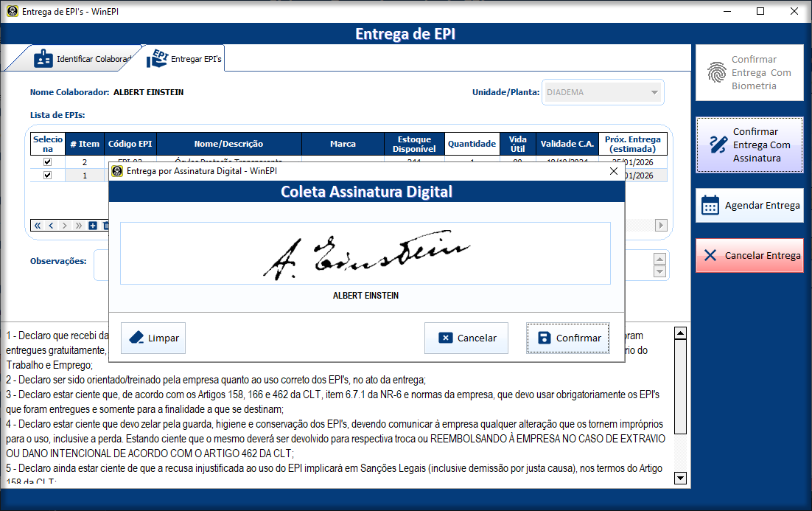
Task: Click the grid's horizontal scroll right arrow
Action: [661, 226]
